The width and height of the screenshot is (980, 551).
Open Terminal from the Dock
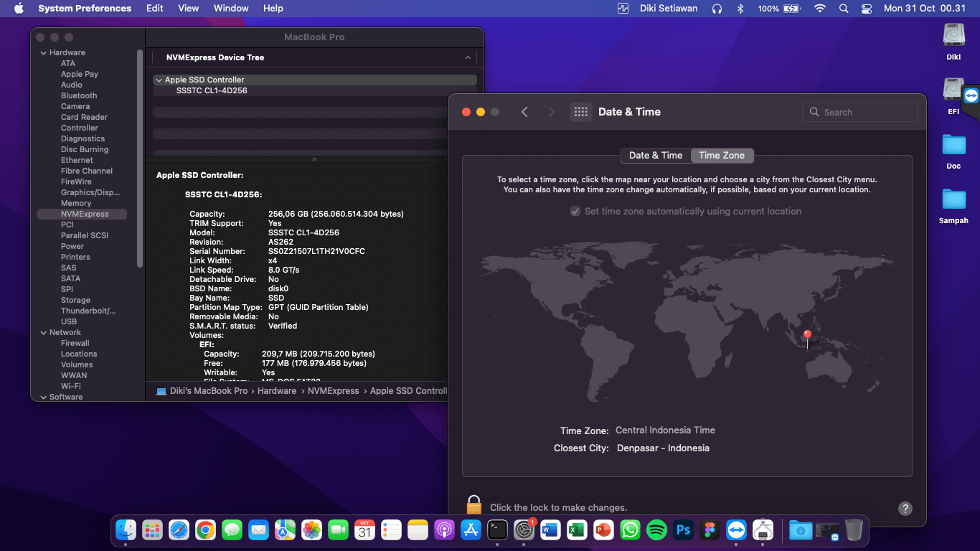497,530
